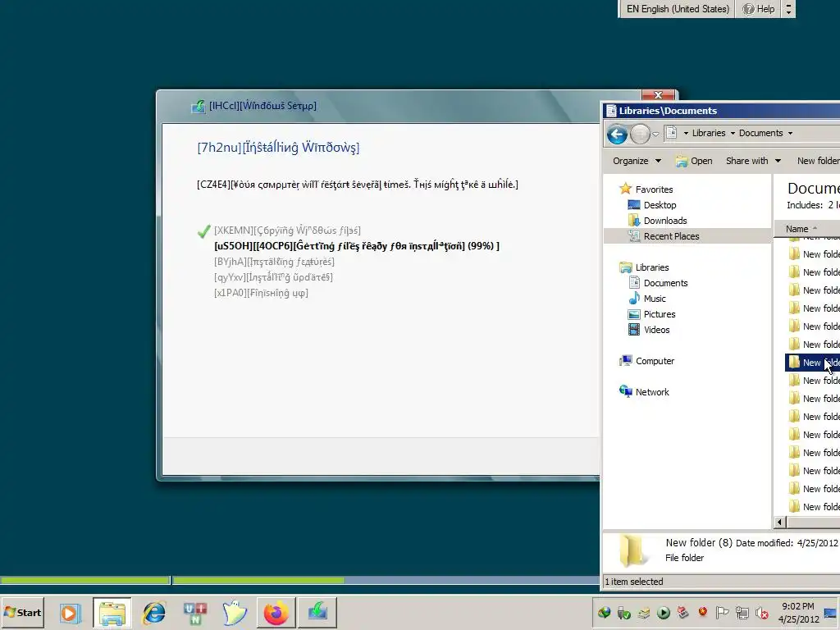Viewport: 840px width, 630px height.
Task: Click the red shield tray icon
Action: (703, 612)
